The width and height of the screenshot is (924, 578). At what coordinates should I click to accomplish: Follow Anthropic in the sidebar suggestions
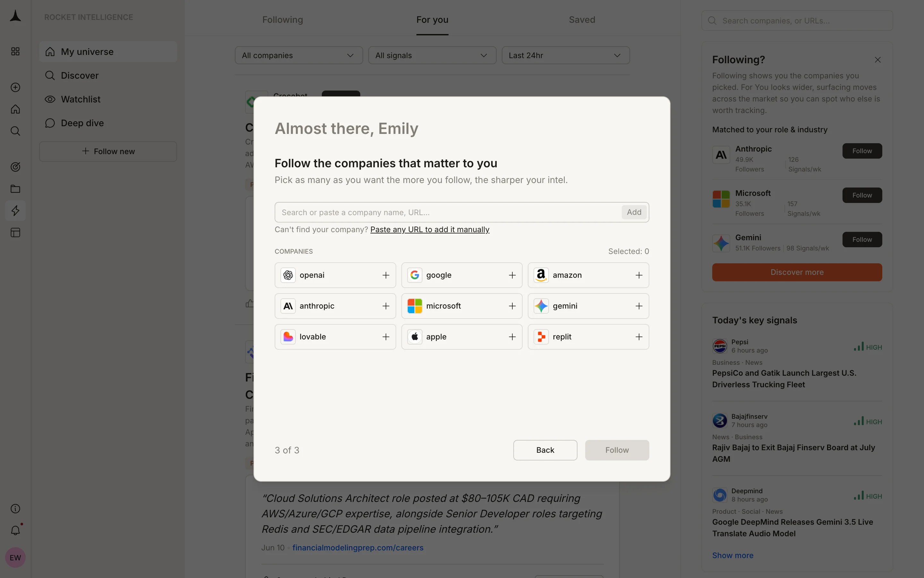(862, 151)
